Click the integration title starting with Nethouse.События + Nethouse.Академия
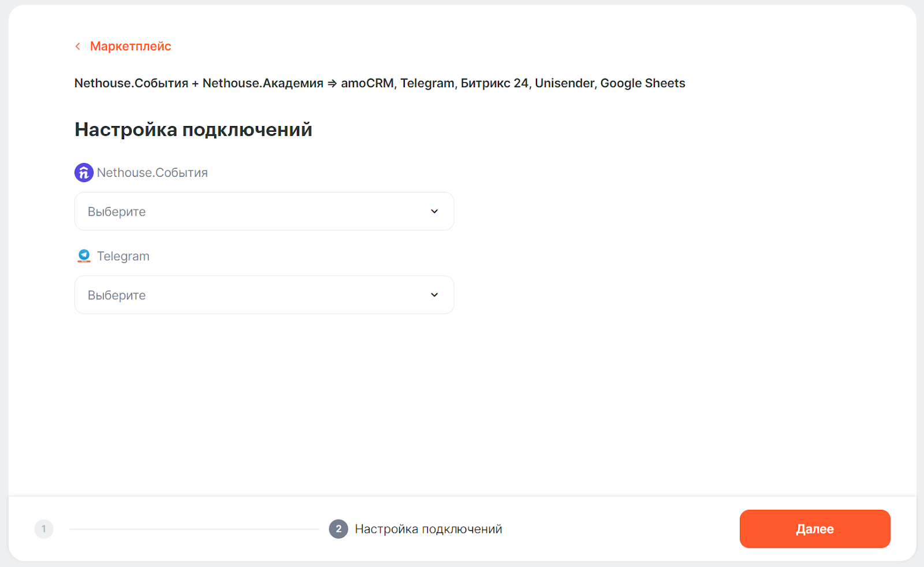924x567 pixels. click(x=379, y=83)
